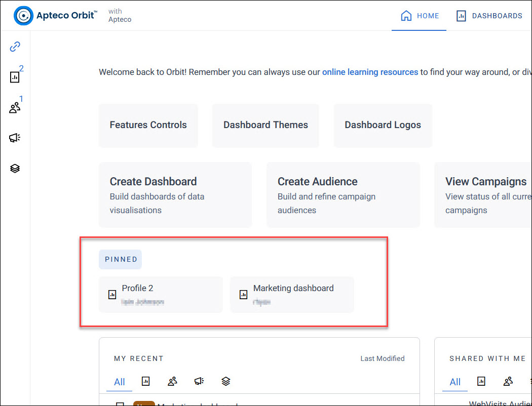The height and width of the screenshot is (406, 532).
Task: Open audiences people icon in sidebar
Action: click(15, 107)
